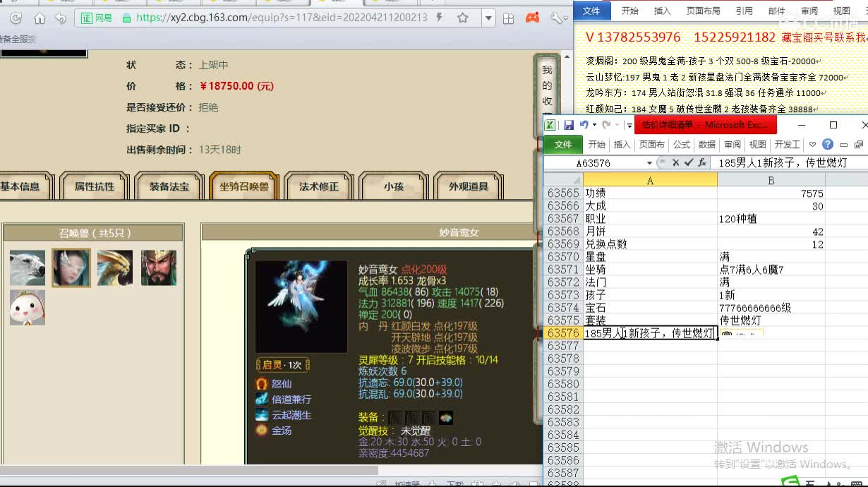Screen dimensions: 868x487
Task: Click the Excel formula bar text
Action: coord(783,163)
